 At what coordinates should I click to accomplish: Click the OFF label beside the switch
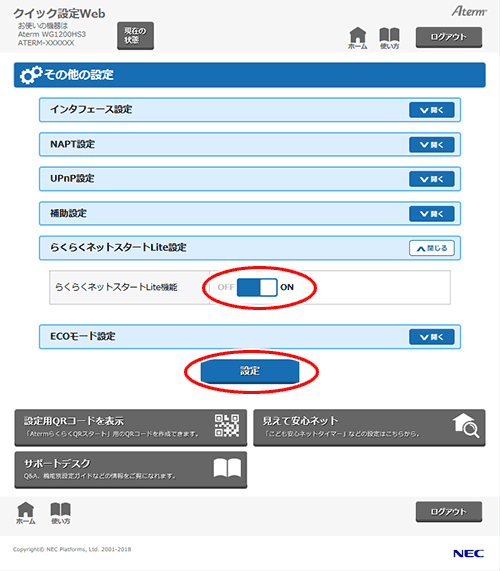(x=226, y=287)
